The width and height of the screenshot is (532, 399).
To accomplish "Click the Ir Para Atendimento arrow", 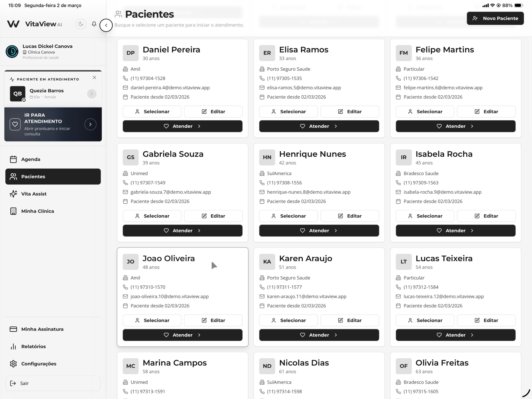I will pyautogui.click(x=90, y=124).
